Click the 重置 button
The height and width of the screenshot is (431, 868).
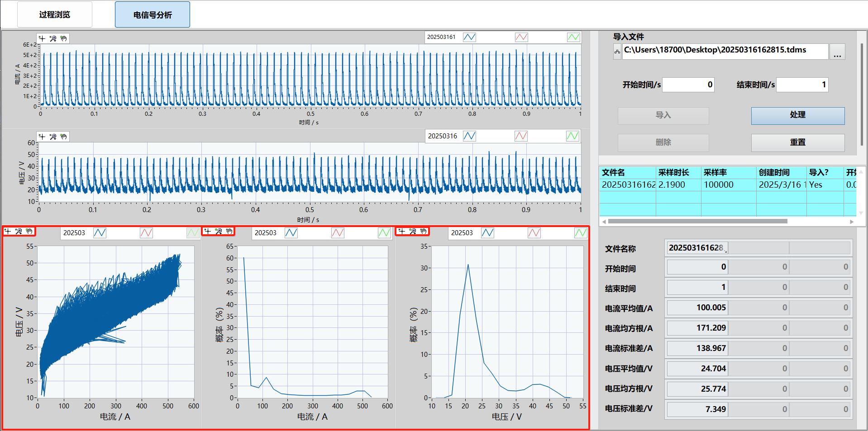(798, 142)
